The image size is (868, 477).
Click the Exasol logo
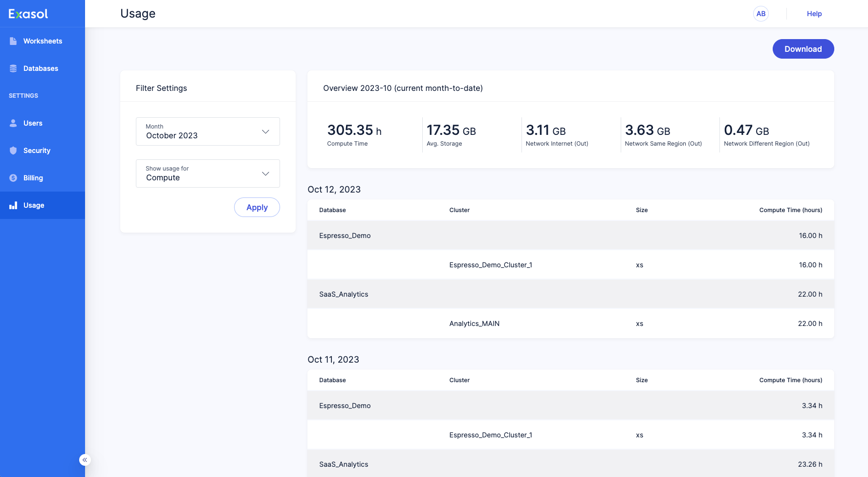[x=28, y=14]
